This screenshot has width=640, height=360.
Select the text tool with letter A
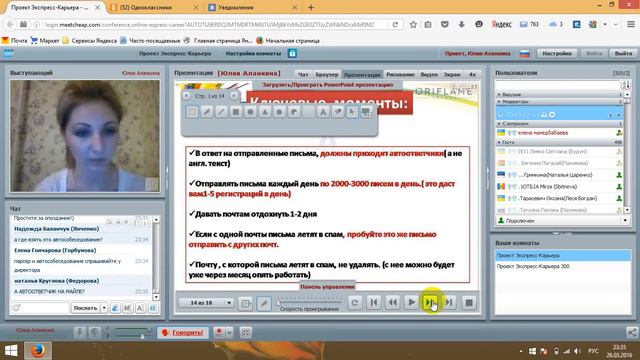click(x=323, y=111)
